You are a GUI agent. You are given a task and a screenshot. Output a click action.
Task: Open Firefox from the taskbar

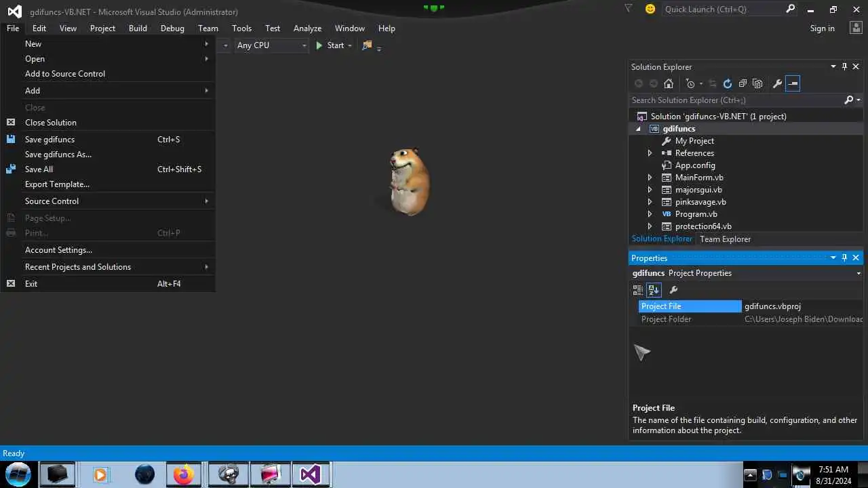pyautogui.click(x=183, y=474)
